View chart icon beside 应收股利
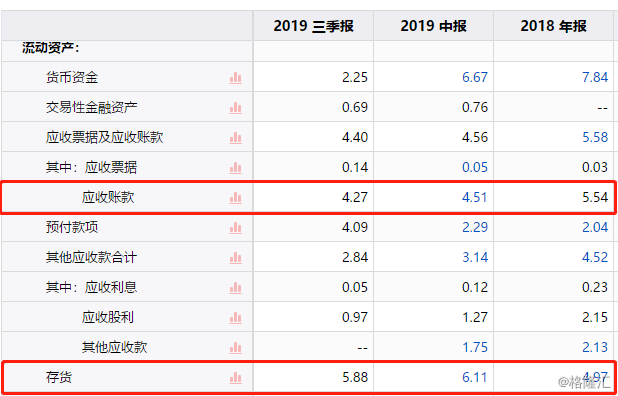This screenshot has width=618, height=396. coord(235,318)
